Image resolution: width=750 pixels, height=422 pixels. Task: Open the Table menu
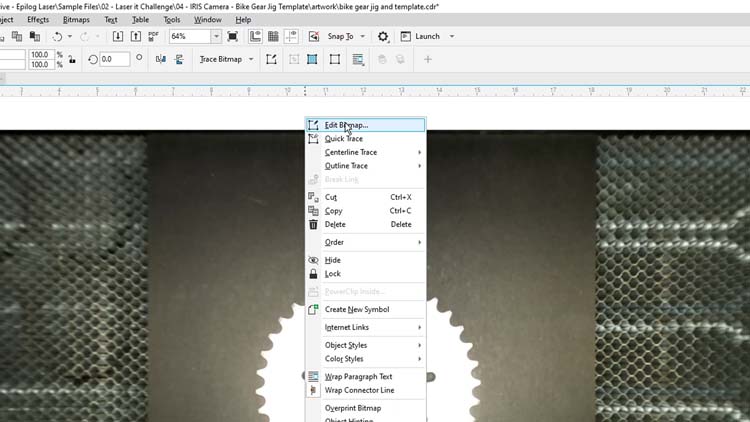(x=140, y=20)
